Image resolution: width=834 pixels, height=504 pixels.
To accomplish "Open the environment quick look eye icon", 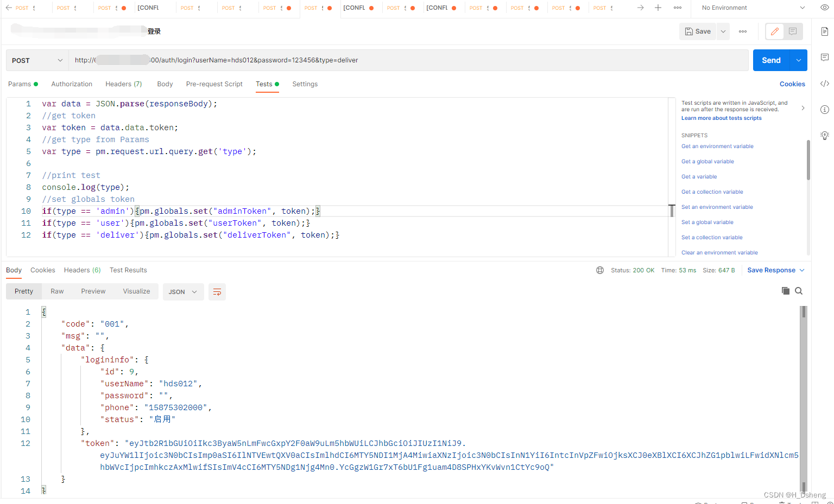I will [825, 8].
